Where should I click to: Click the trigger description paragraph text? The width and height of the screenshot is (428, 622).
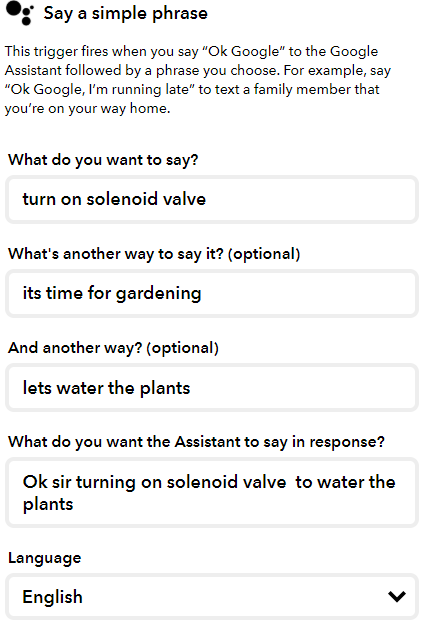click(x=198, y=80)
